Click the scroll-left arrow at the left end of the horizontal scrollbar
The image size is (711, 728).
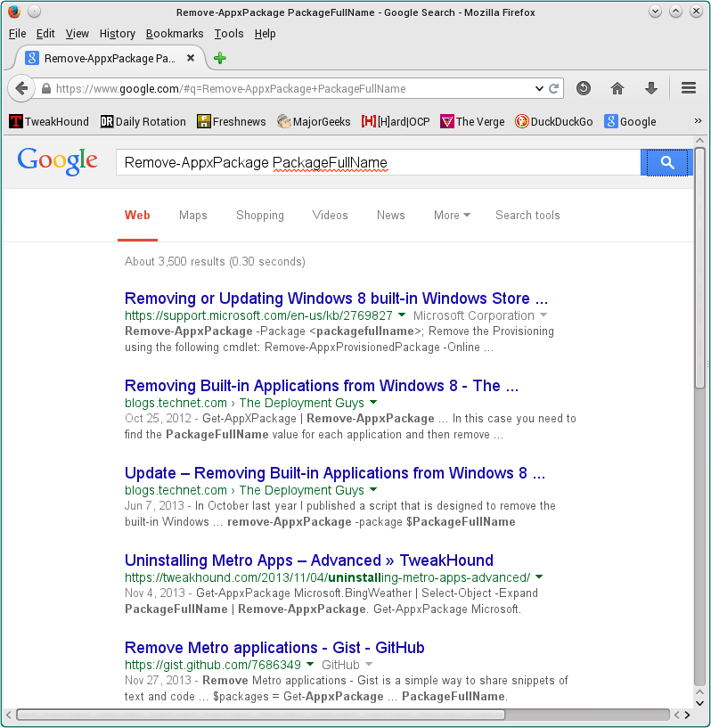(8, 714)
